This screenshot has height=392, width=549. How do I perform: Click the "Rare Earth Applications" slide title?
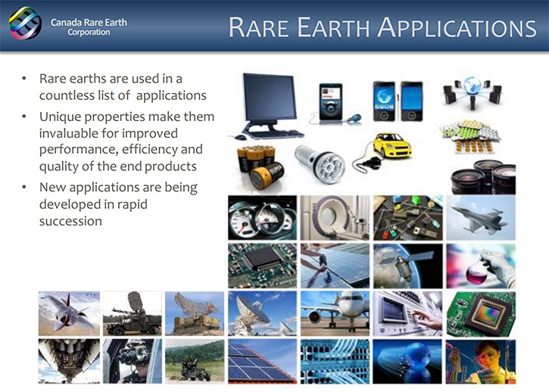pyautogui.click(x=382, y=27)
